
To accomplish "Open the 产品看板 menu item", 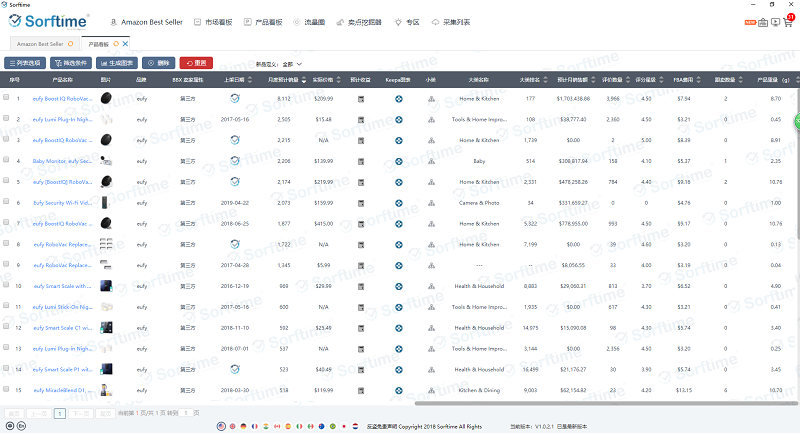I will [263, 22].
